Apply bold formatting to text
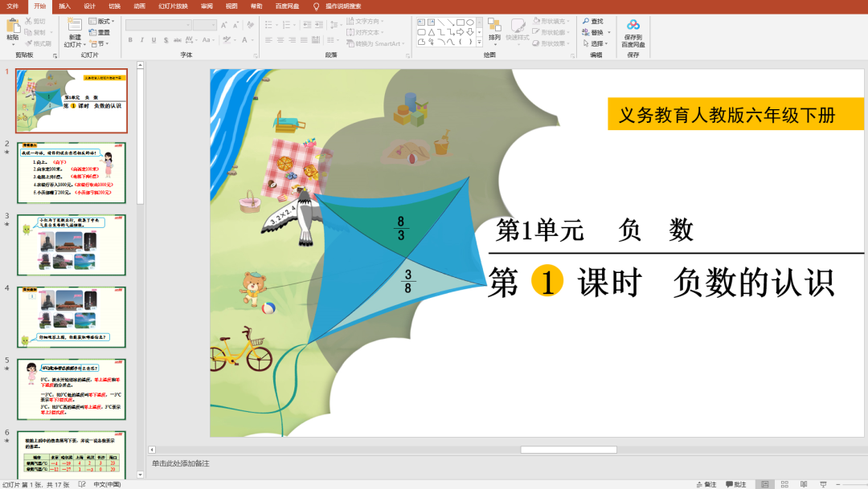The height and width of the screenshot is (489, 868). click(129, 39)
